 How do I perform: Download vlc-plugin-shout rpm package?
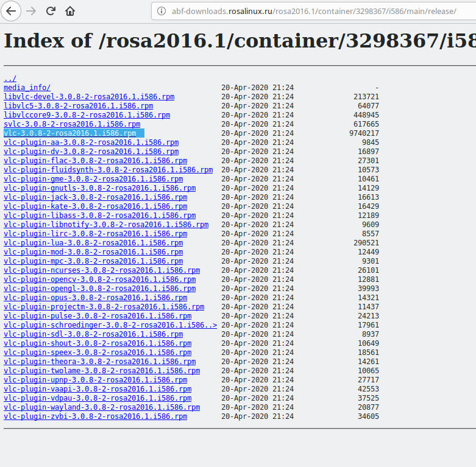98,343
